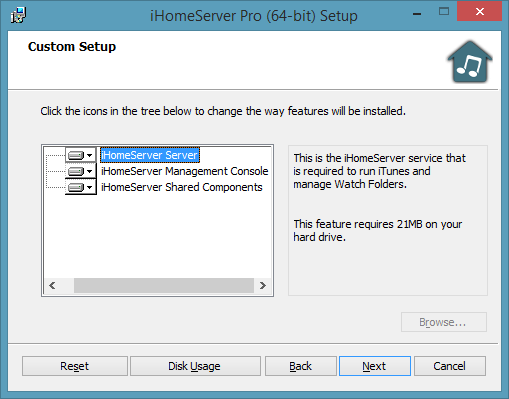The height and width of the screenshot is (399, 509).
Task: Select the iHomeServer Server tree item
Action: (x=150, y=155)
